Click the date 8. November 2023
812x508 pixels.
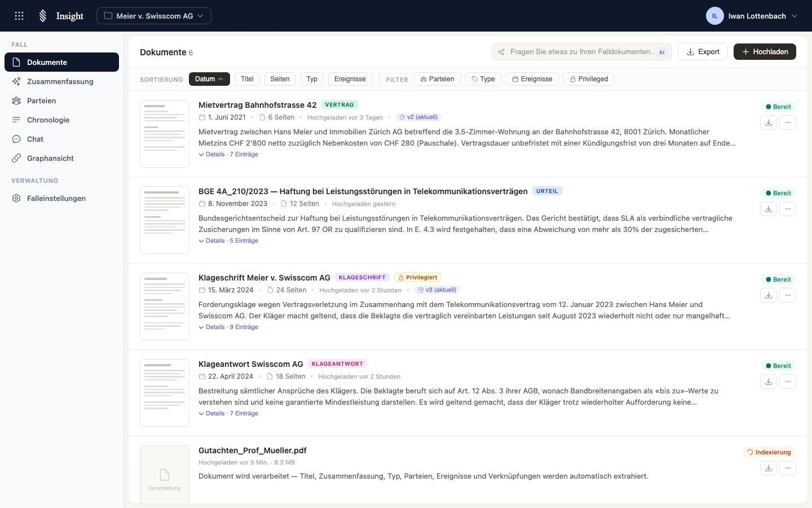click(x=237, y=204)
